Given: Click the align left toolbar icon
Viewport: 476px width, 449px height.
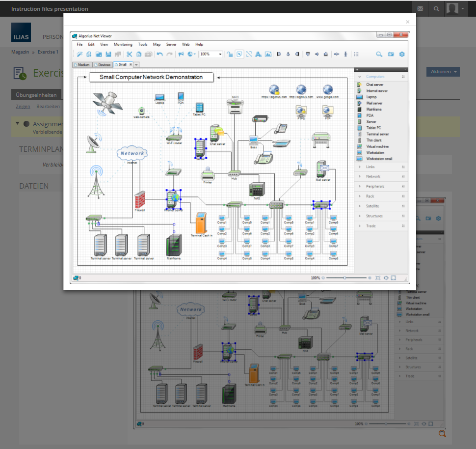Looking at the screenshot, I should 279,54.
